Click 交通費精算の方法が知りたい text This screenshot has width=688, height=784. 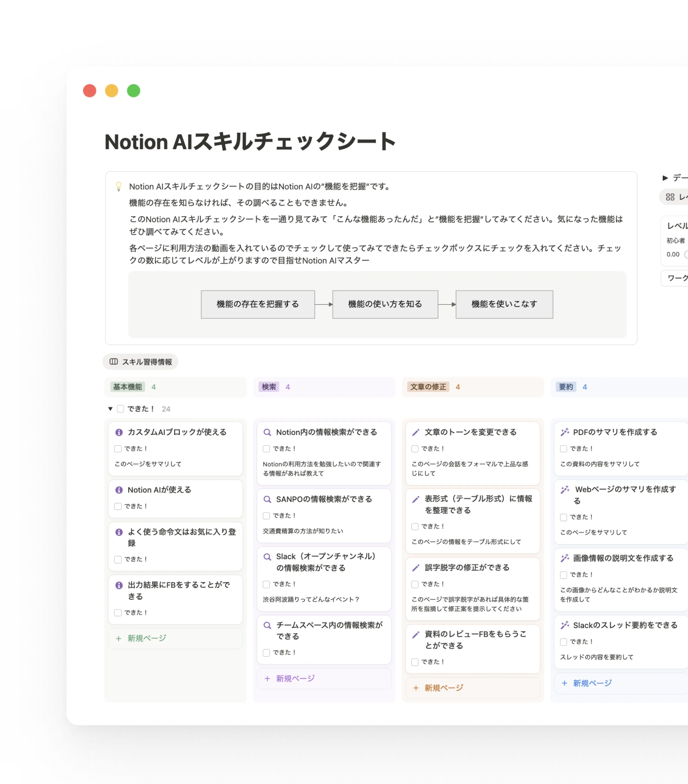303,531
